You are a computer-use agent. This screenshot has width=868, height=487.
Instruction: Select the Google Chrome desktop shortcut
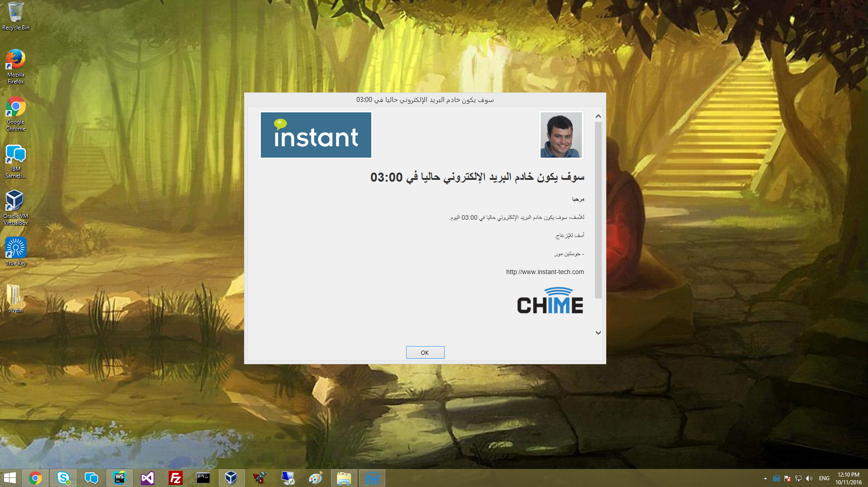click(x=15, y=114)
